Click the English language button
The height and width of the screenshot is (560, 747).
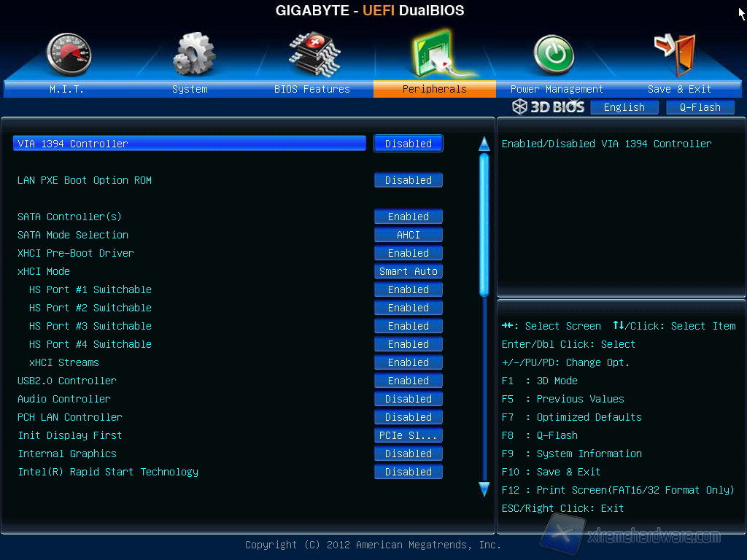(x=624, y=107)
